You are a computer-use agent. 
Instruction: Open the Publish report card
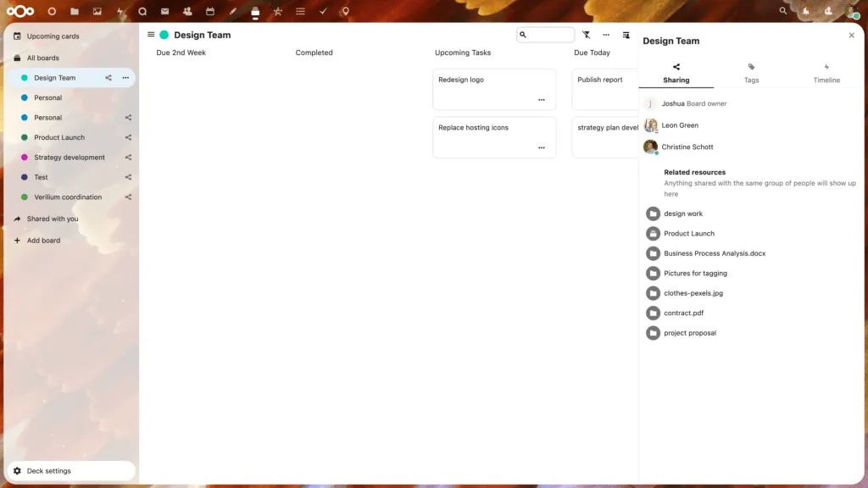coord(605,89)
